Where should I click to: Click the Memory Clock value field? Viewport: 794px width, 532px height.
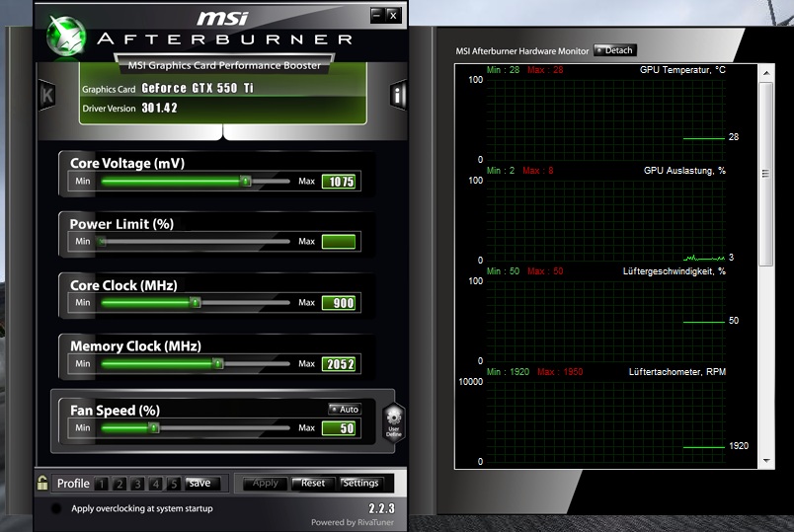pos(338,364)
